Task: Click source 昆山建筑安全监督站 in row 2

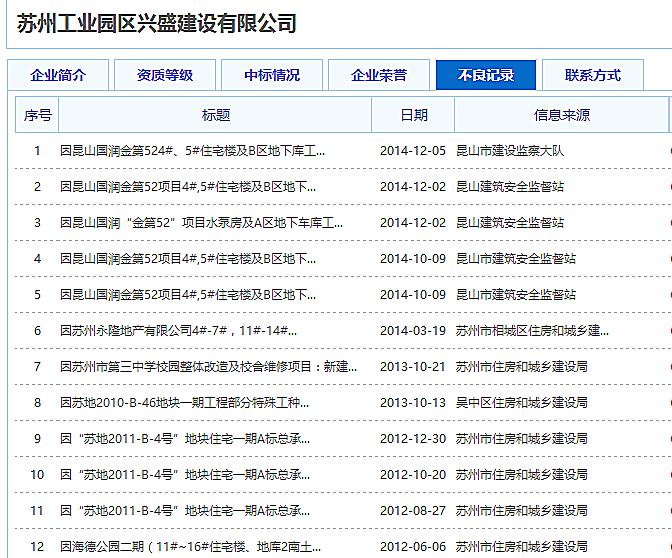Action: point(510,187)
